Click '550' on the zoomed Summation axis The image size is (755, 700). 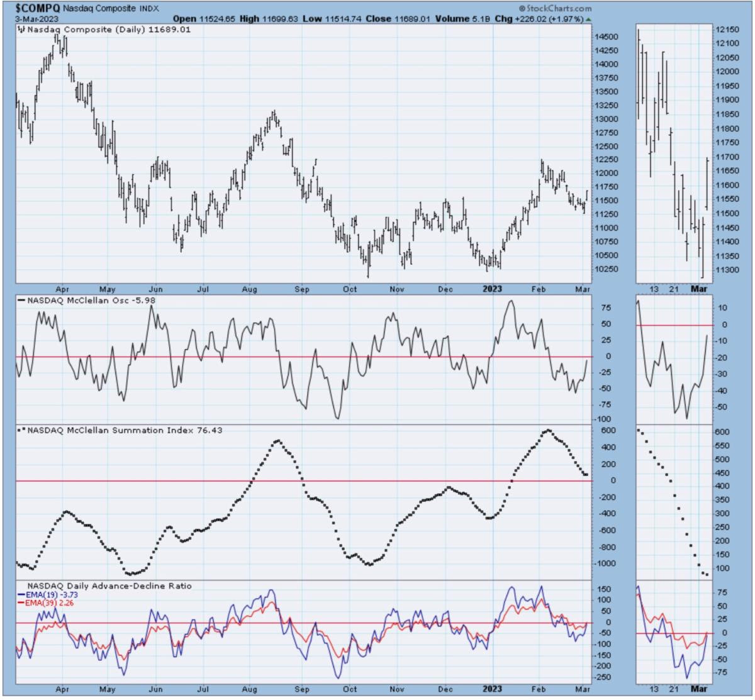coord(724,445)
